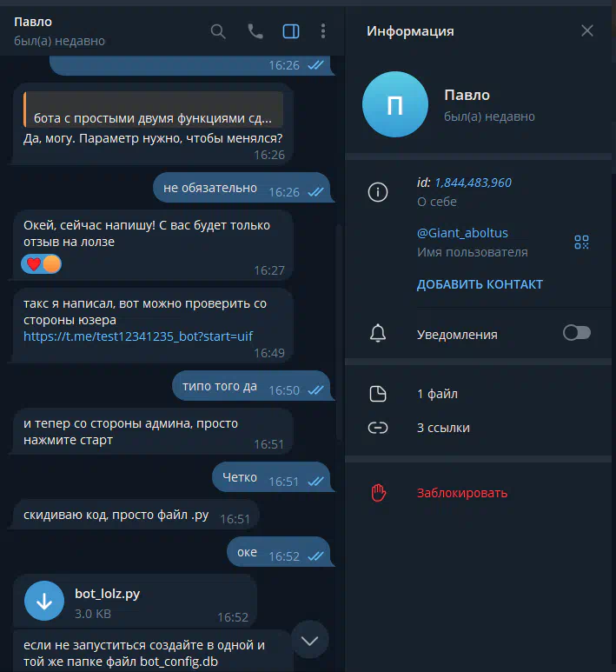Click the heart reaction on the message
The height and width of the screenshot is (672, 616).
coord(33,264)
